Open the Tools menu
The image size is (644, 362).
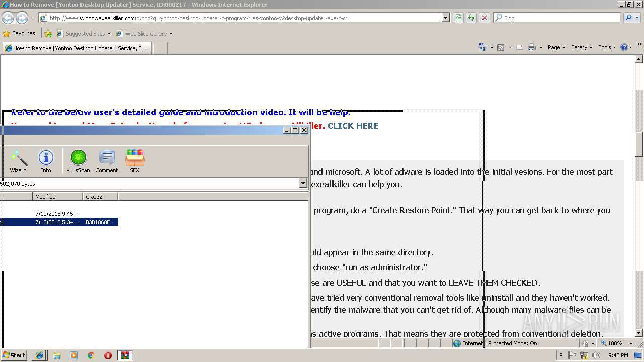(607, 47)
